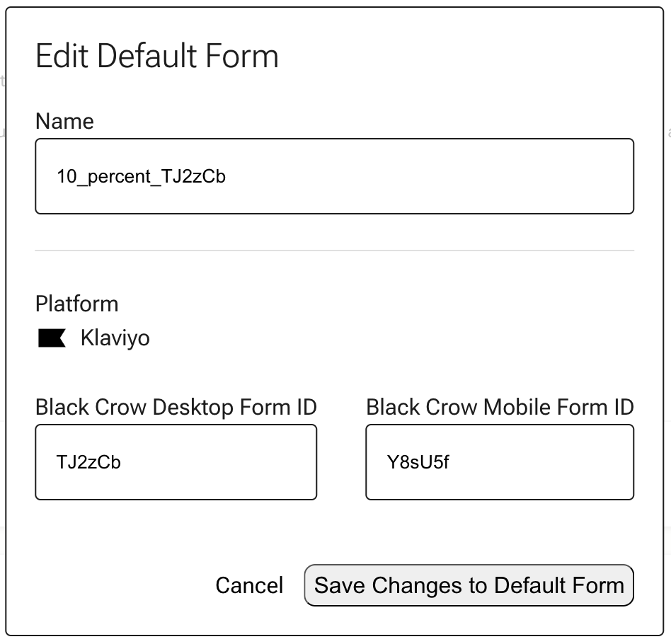Select the Klaviyo platform name text
Viewport: 671px width, 644px height.
pos(115,338)
